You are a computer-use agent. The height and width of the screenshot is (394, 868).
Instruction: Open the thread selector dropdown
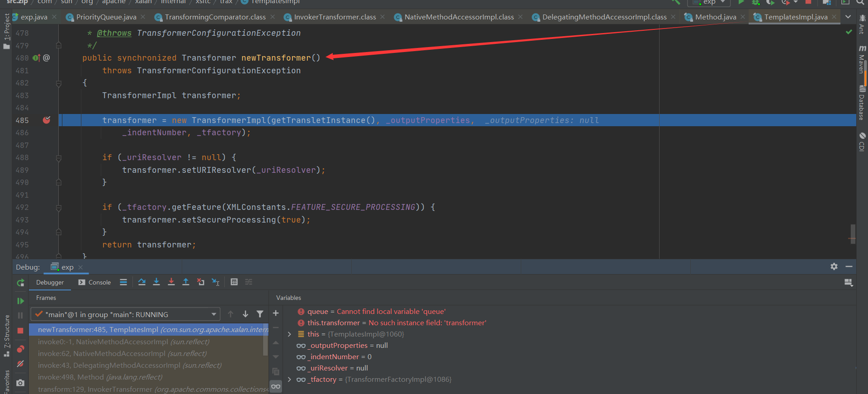(125, 314)
